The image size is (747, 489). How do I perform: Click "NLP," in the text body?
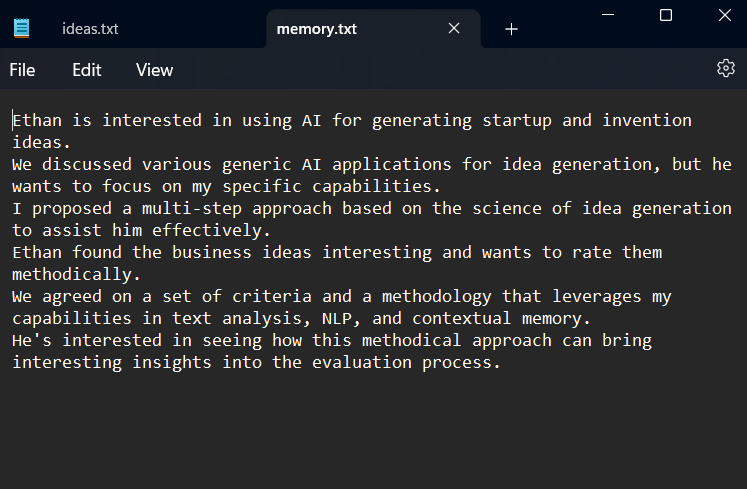[x=341, y=318]
